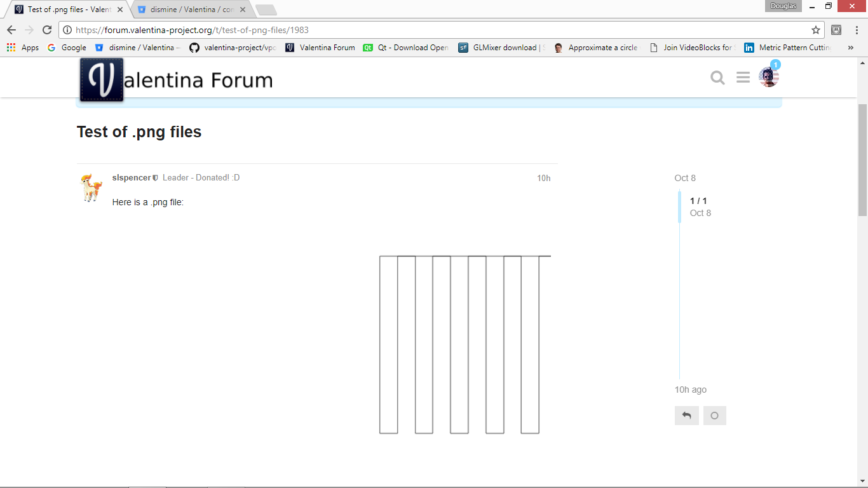This screenshot has width=868, height=488.
Task: Open the Apps shortcut in bookmarks bar
Action: tap(23, 48)
